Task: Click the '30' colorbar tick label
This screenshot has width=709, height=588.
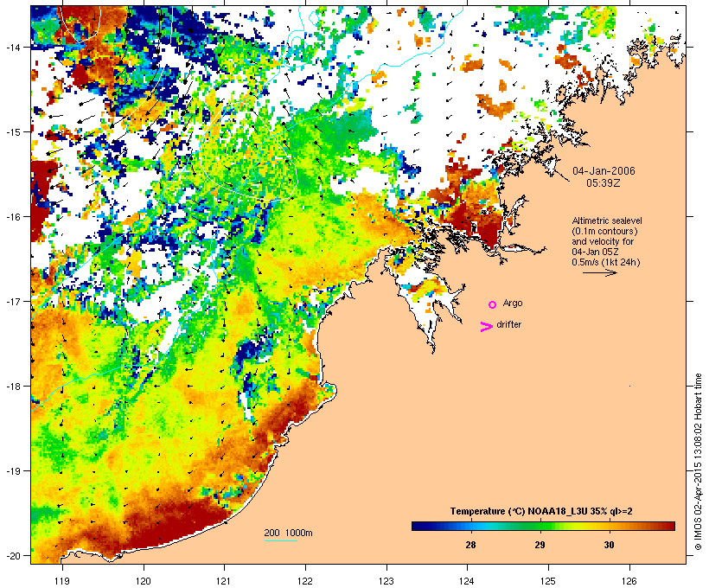Action: tap(609, 545)
